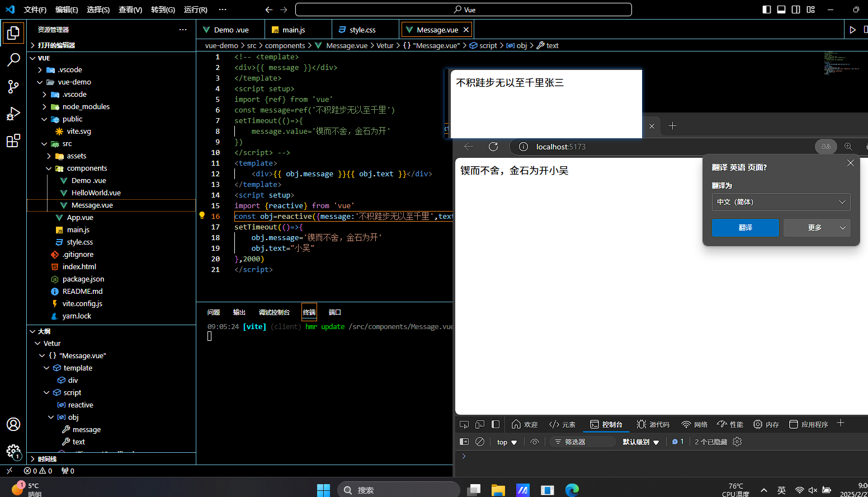Screen dimensions: 868x497
Task: Click the errors and warnings status item
Action: [x=38, y=471]
